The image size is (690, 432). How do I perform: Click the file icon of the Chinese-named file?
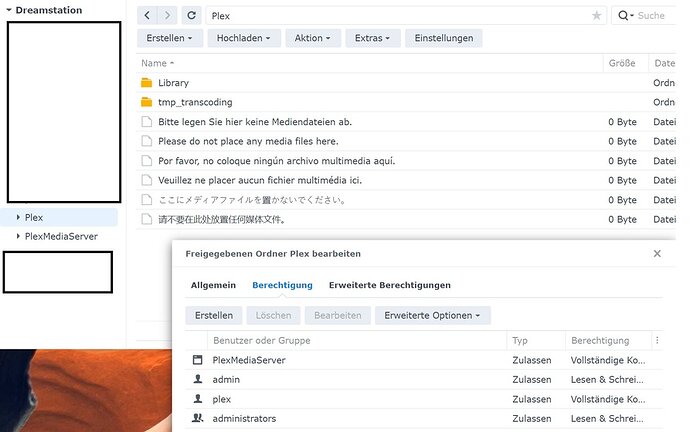coord(147,219)
